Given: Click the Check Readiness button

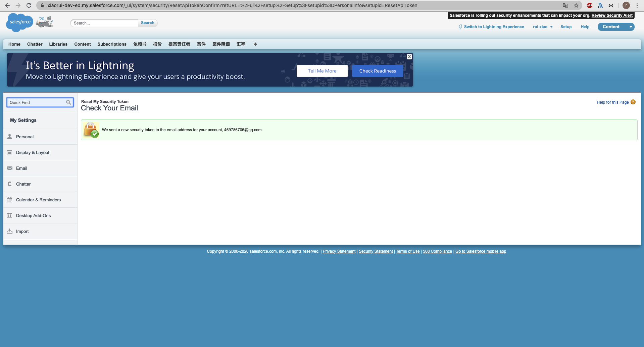Looking at the screenshot, I should (x=377, y=71).
